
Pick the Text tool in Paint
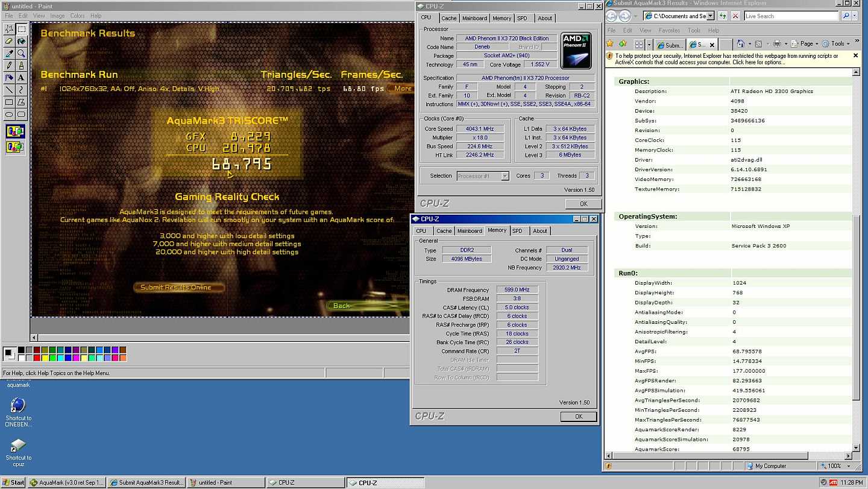(21, 77)
